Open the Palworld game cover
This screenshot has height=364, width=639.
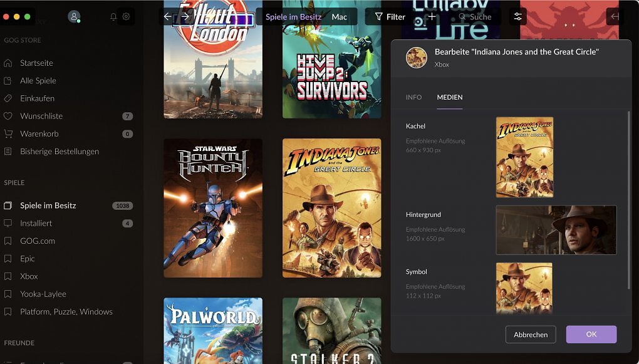[x=213, y=331]
